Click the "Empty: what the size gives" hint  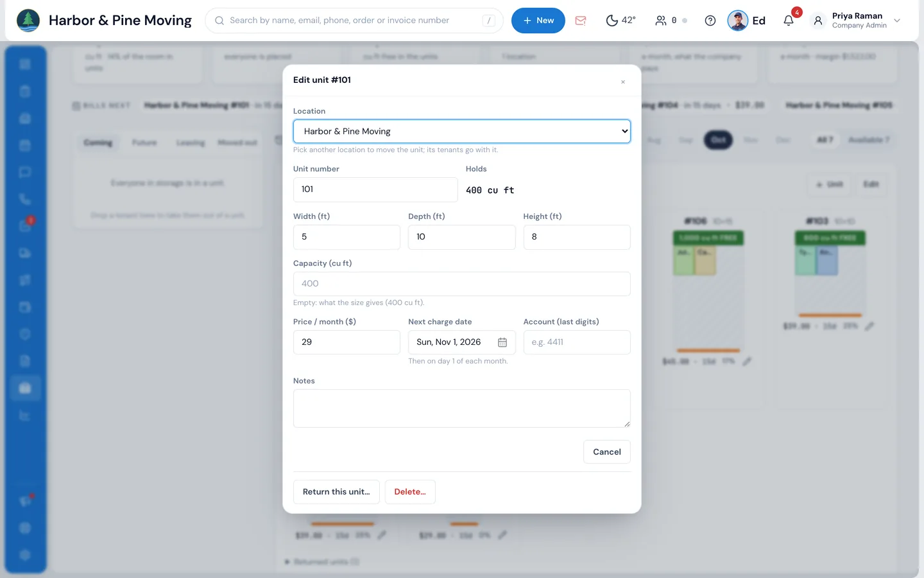(x=359, y=302)
